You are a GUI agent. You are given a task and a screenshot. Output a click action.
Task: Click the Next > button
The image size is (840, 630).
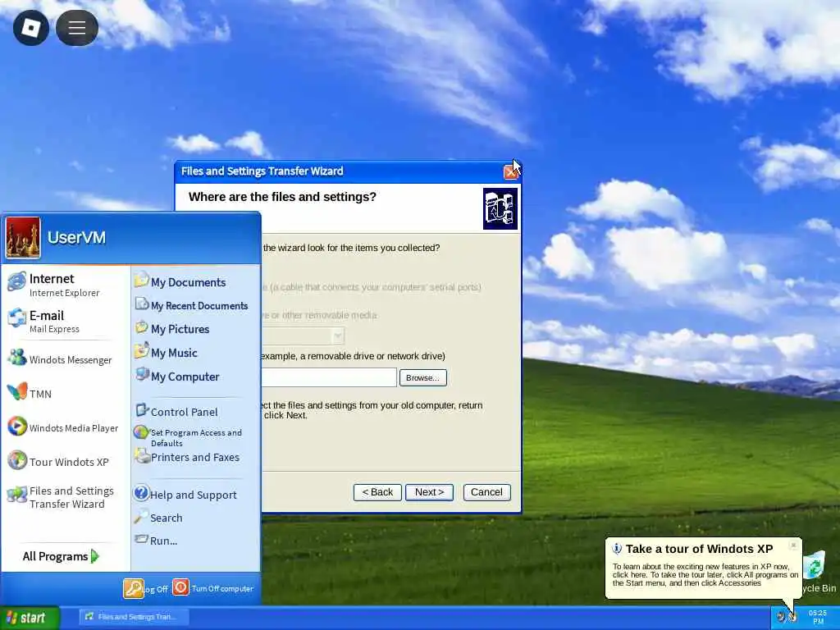[x=429, y=492]
